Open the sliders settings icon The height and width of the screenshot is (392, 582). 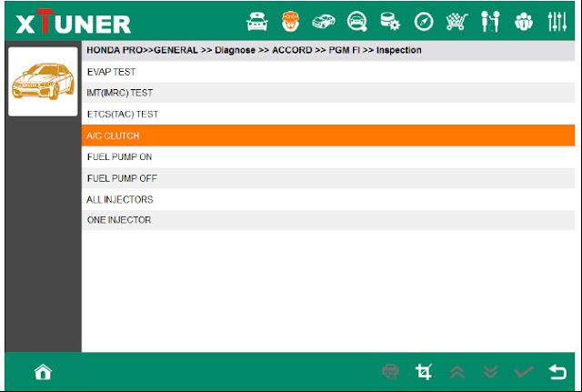(557, 22)
